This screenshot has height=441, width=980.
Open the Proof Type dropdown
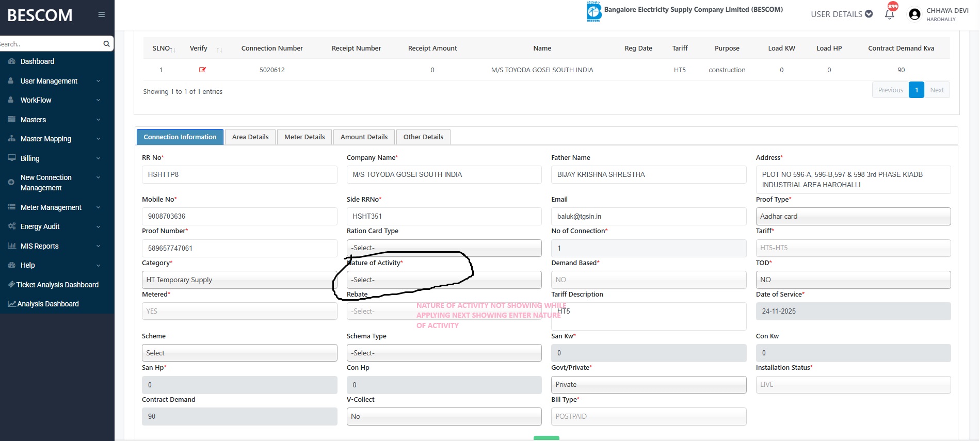pyautogui.click(x=853, y=217)
